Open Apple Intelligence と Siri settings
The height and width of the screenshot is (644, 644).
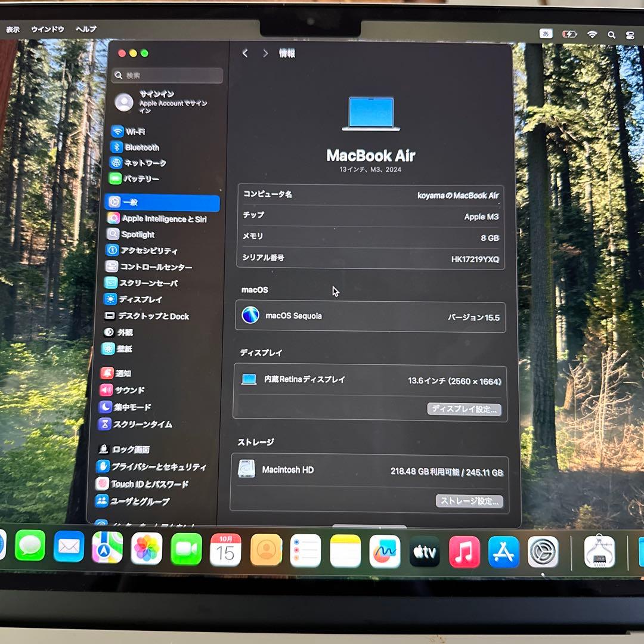[x=163, y=219]
